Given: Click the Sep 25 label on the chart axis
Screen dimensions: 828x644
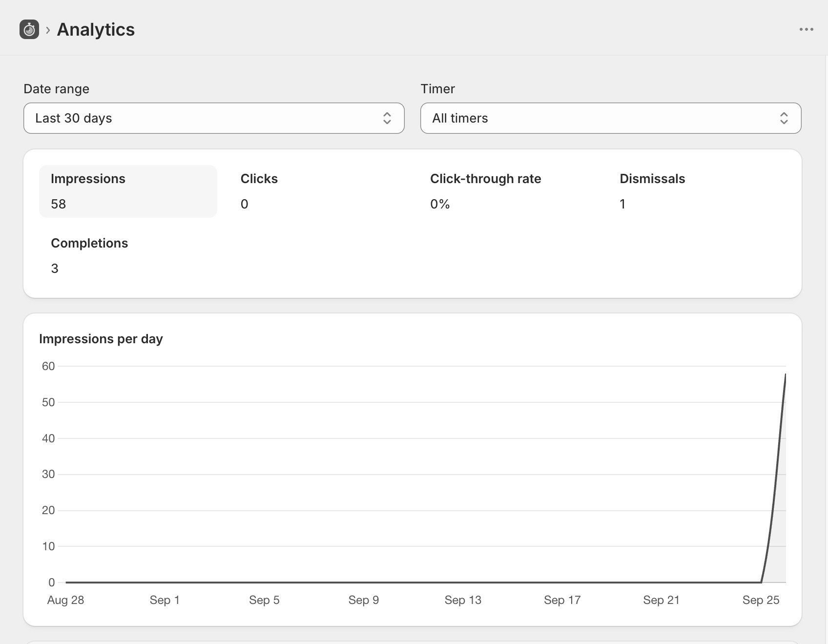Looking at the screenshot, I should 761,600.
